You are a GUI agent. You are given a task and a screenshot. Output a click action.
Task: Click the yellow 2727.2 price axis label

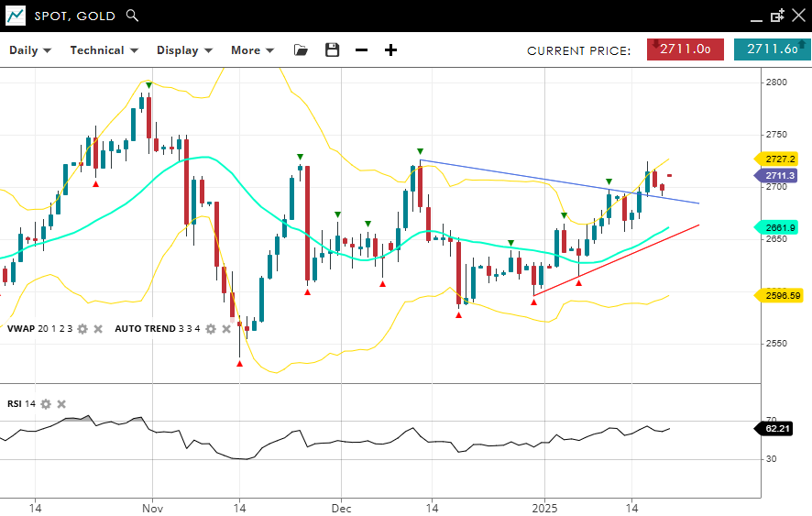coord(778,159)
